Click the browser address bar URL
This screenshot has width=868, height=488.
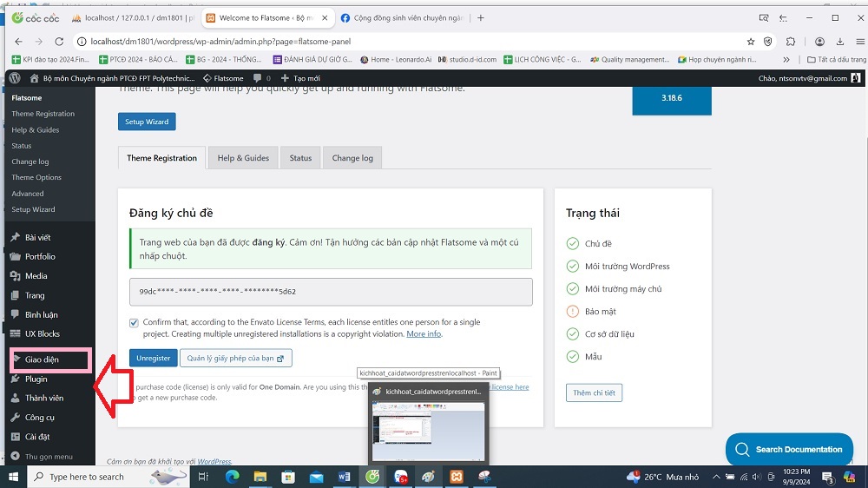click(220, 42)
